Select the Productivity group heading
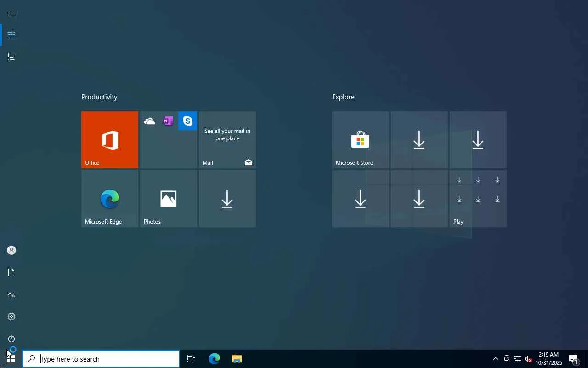Image resolution: width=588 pixels, height=368 pixels. click(99, 97)
